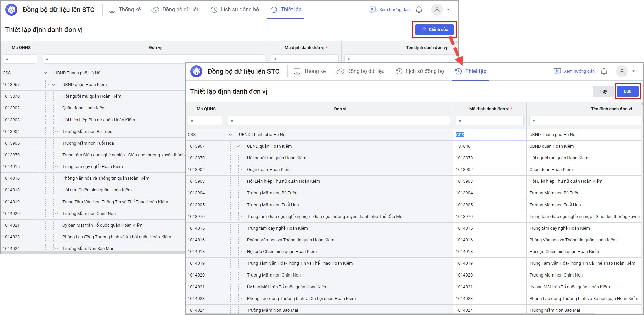Switch to Đồng bộ dữ liệu tab in the front window
This screenshot has height=315, width=644.
[360, 71]
